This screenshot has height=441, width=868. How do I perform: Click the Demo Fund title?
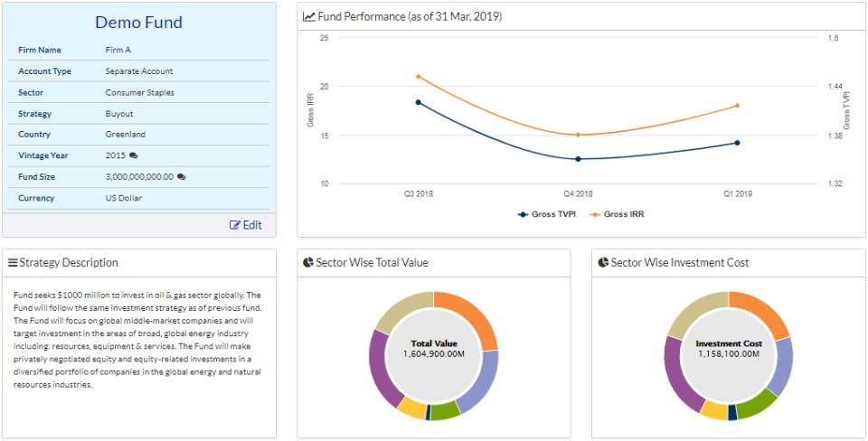coord(138,22)
